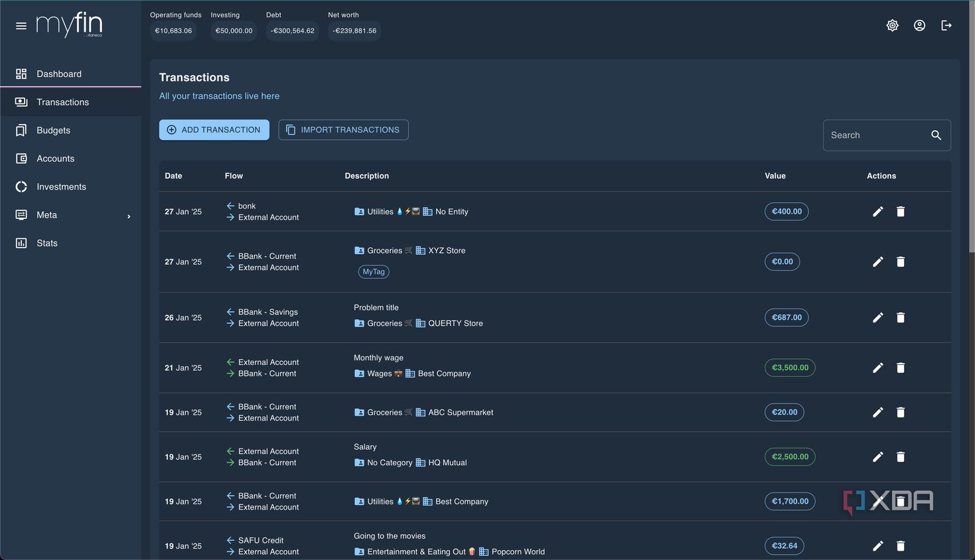Delete the Going to the movies transaction
The height and width of the screenshot is (560, 975).
(x=901, y=546)
